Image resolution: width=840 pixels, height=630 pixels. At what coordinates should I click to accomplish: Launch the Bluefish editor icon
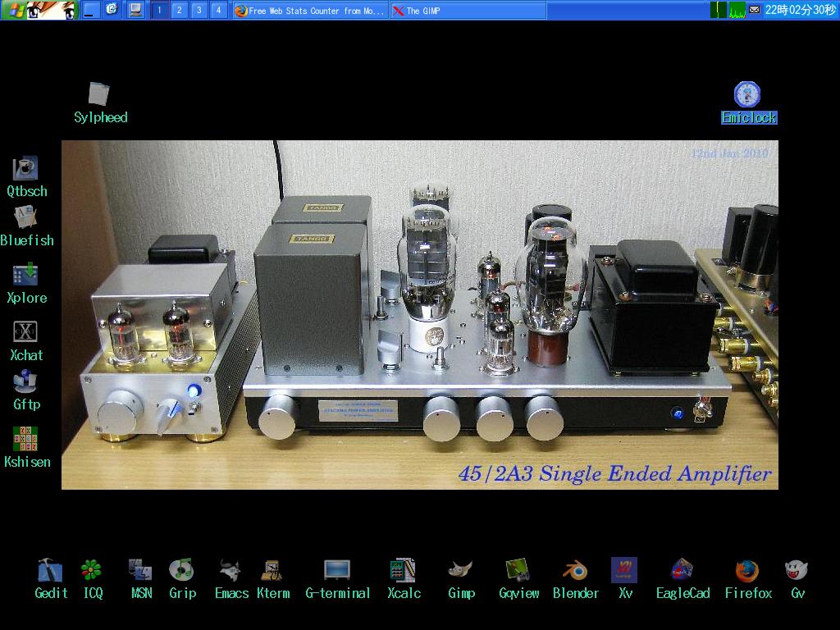coord(26,218)
